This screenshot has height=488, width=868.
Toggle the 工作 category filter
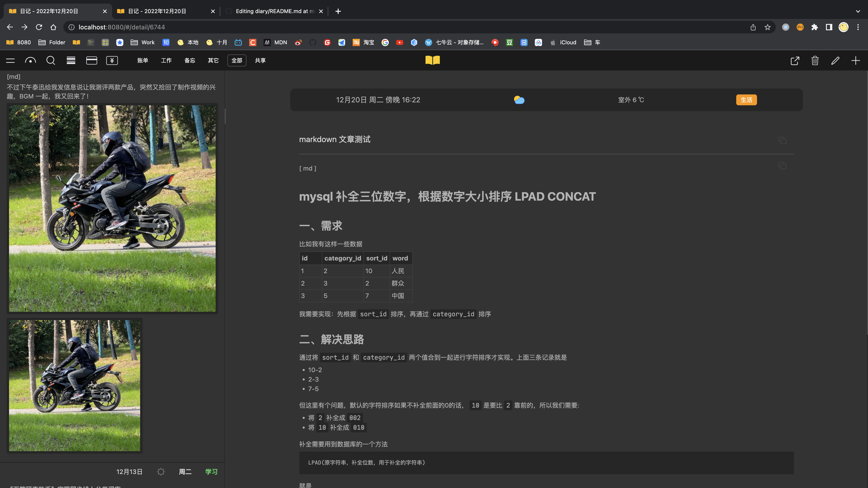pyautogui.click(x=166, y=61)
